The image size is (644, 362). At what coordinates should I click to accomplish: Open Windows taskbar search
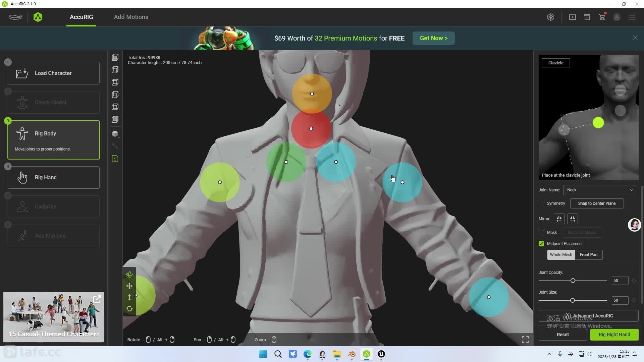point(278,354)
